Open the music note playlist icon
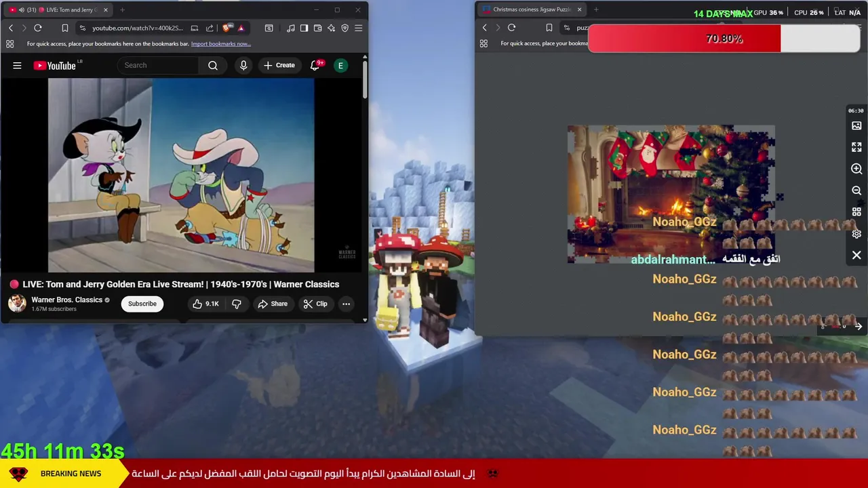This screenshot has width=868, height=488. [291, 28]
